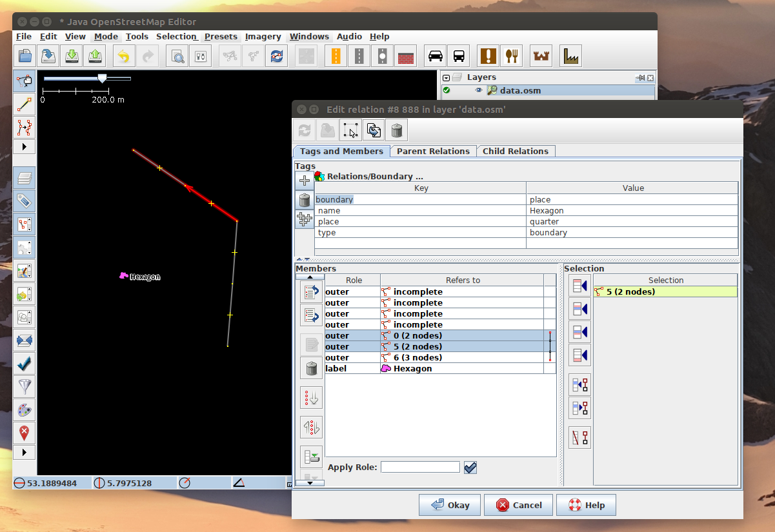The height and width of the screenshot is (532, 775).
Task: Reverse the order of relation members
Action: click(x=312, y=427)
